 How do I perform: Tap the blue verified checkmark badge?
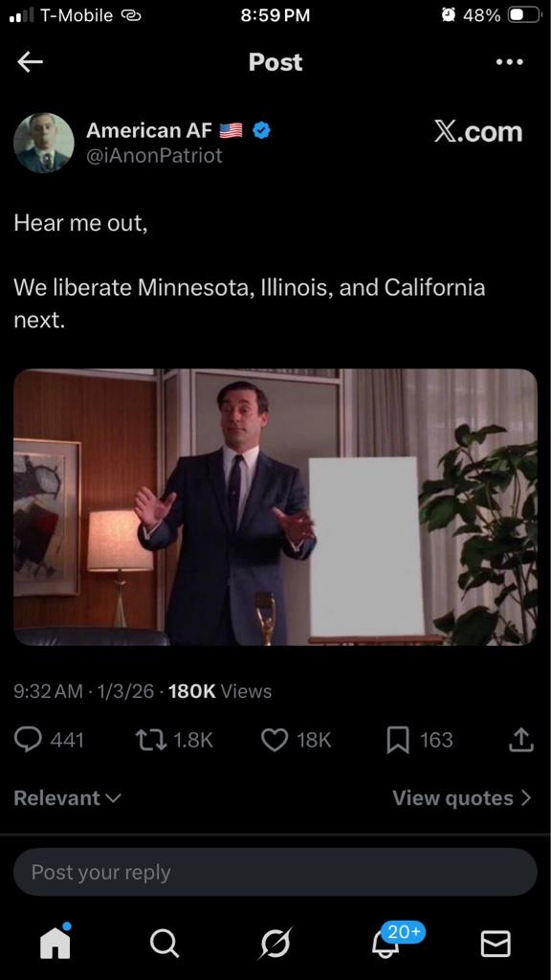coord(262,130)
